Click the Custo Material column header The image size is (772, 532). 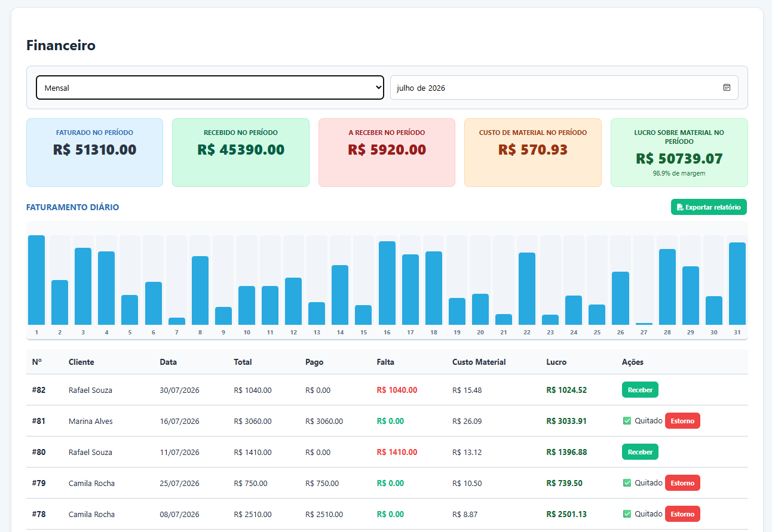[x=479, y=362]
